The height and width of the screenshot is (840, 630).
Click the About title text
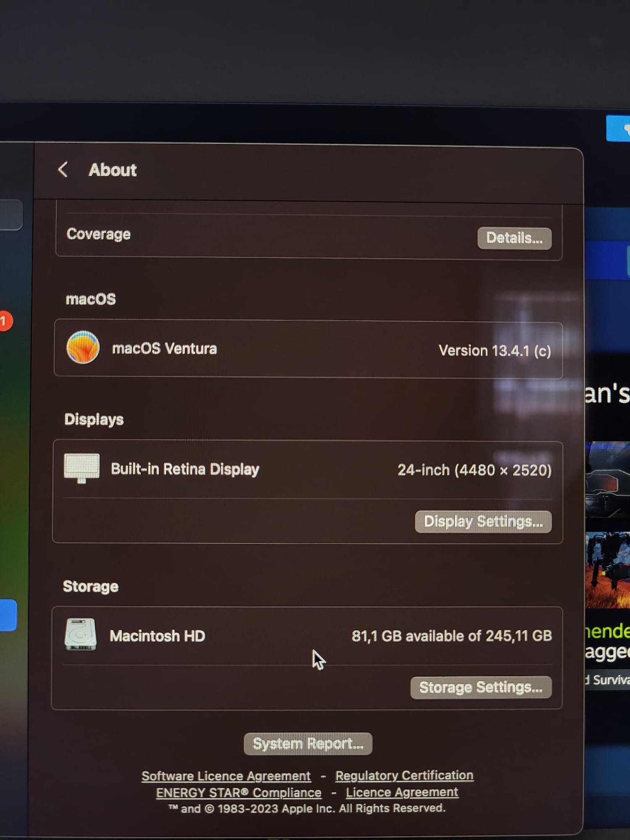(113, 170)
